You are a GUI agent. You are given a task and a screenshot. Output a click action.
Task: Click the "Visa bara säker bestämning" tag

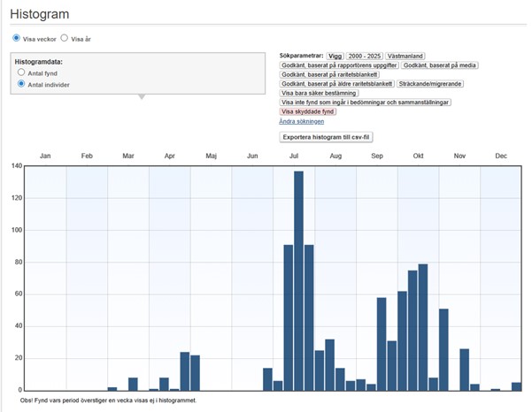[x=319, y=93]
